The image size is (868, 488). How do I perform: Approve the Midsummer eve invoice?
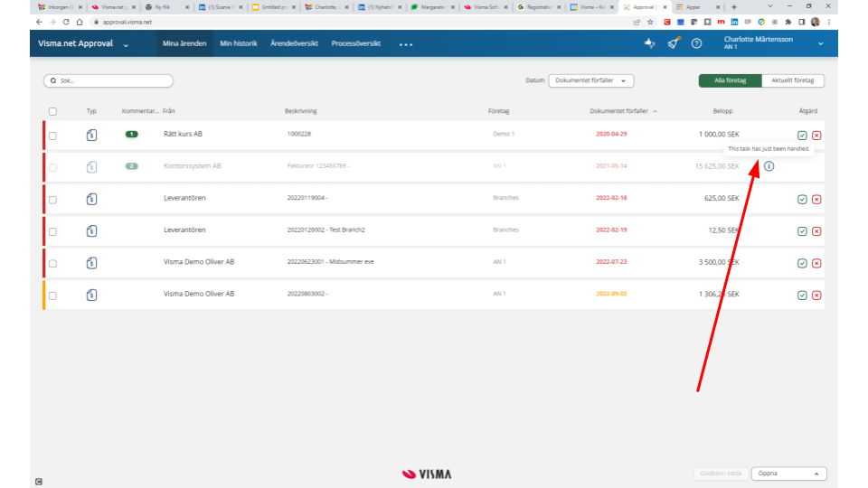pos(802,263)
